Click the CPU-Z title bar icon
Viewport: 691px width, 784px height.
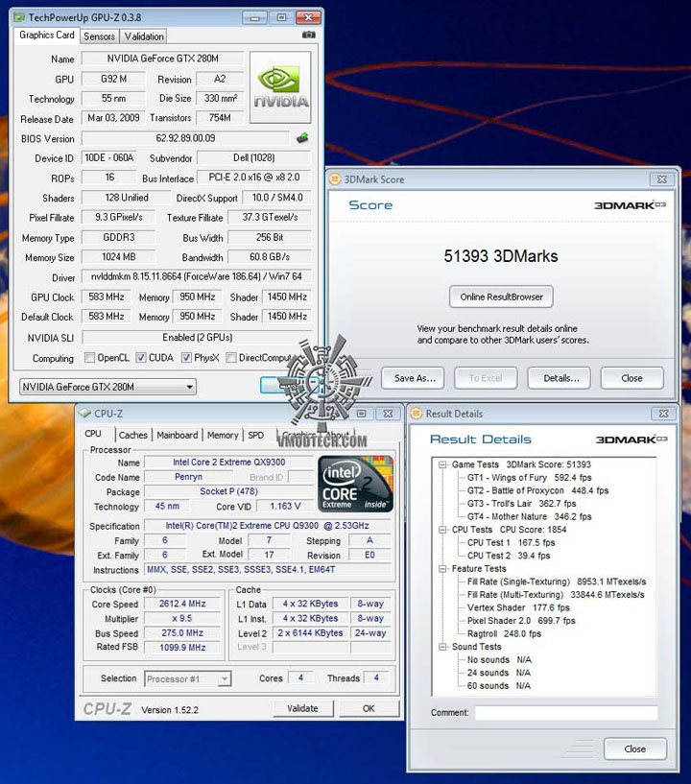(84, 414)
